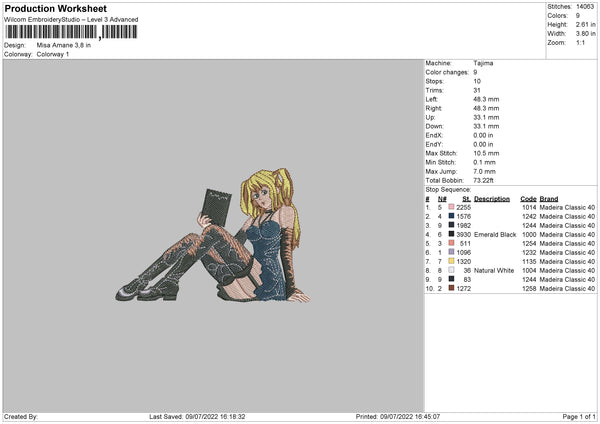Select the design name Misa Amane 3,8 in
Screen dimensions: 600x424
tap(64, 45)
